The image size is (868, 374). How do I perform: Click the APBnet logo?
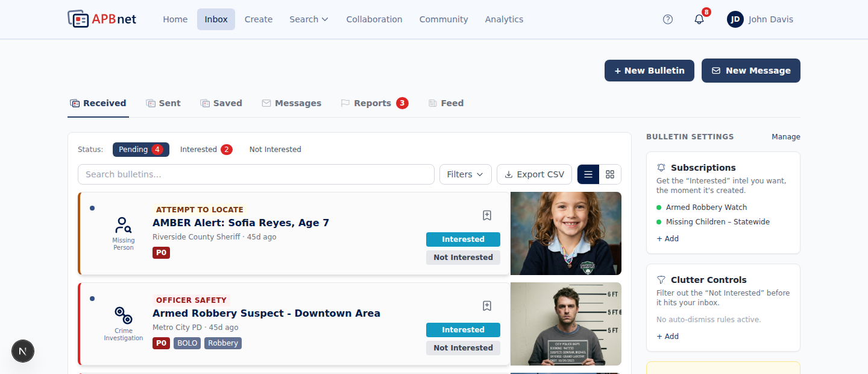coord(102,19)
